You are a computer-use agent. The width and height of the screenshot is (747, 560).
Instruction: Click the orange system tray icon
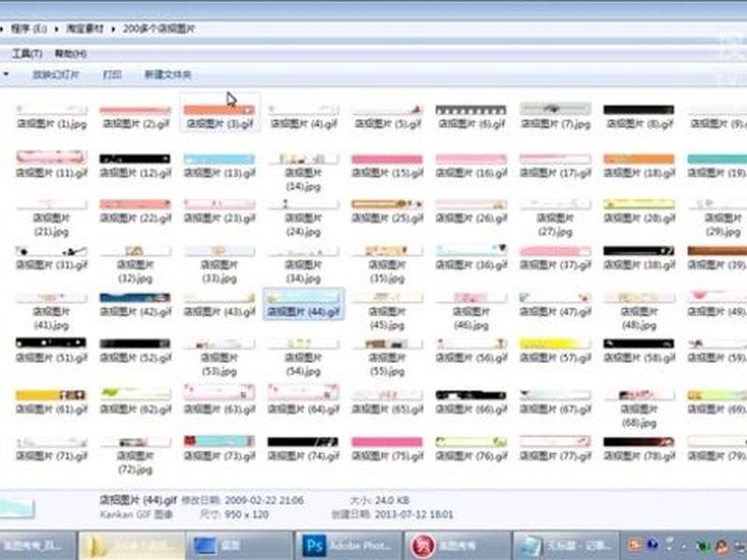coord(635,544)
